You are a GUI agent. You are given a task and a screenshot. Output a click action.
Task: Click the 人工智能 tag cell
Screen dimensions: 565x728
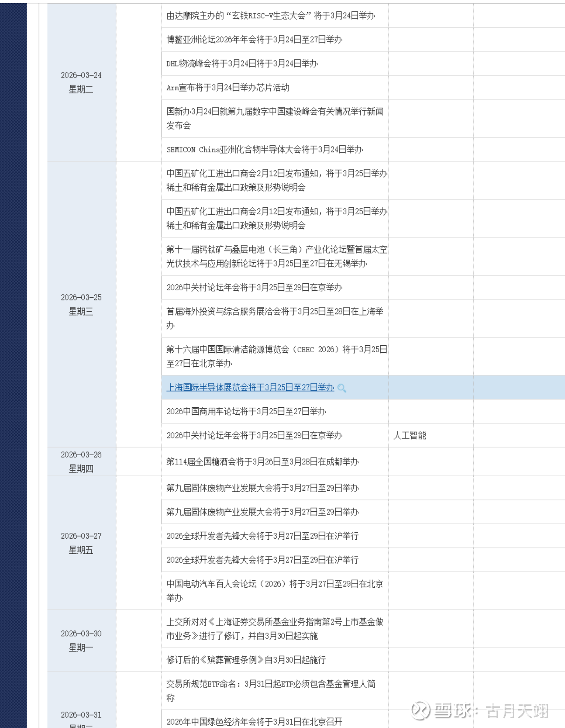tap(410, 435)
